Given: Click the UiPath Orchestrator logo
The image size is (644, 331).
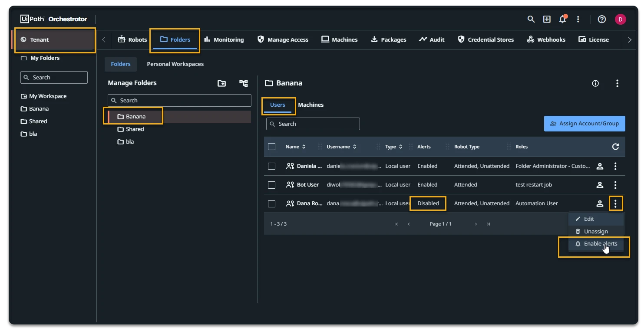Looking at the screenshot, I should click(53, 19).
